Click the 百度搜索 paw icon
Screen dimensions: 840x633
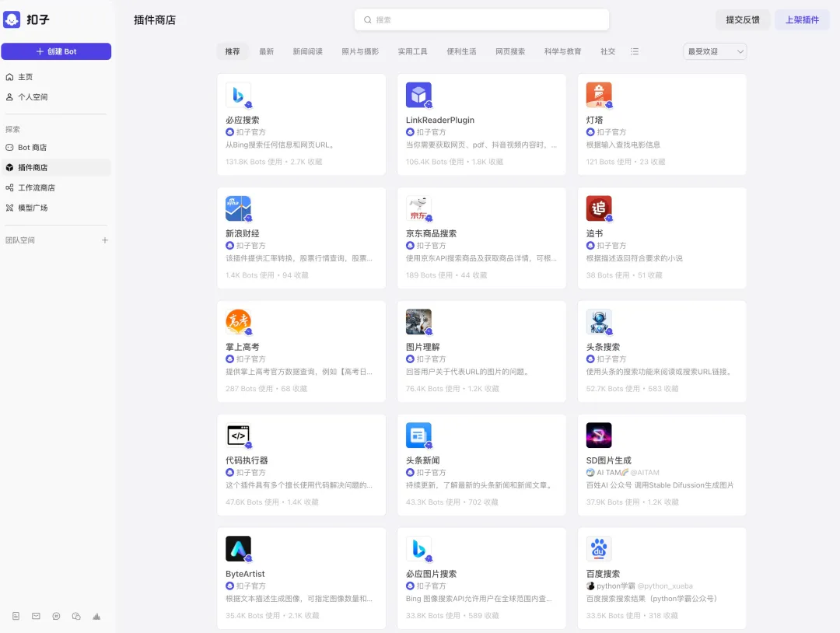click(599, 549)
